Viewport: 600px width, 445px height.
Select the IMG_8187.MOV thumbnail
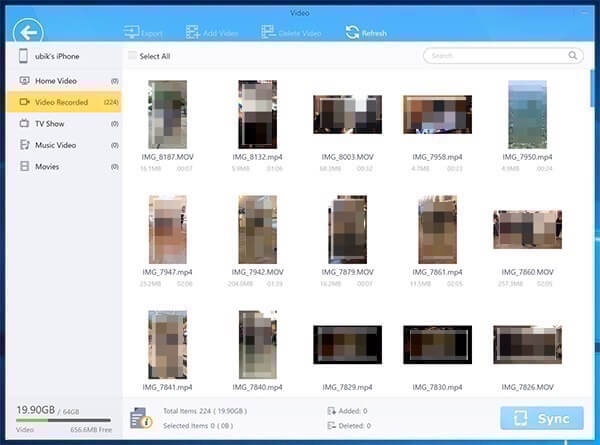pyautogui.click(x=167, y=114)
